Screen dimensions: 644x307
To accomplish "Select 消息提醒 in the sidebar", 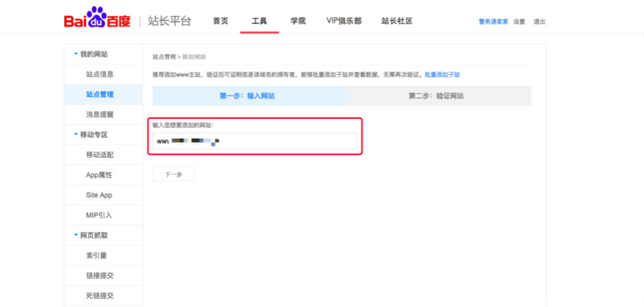I will (100, 114).
